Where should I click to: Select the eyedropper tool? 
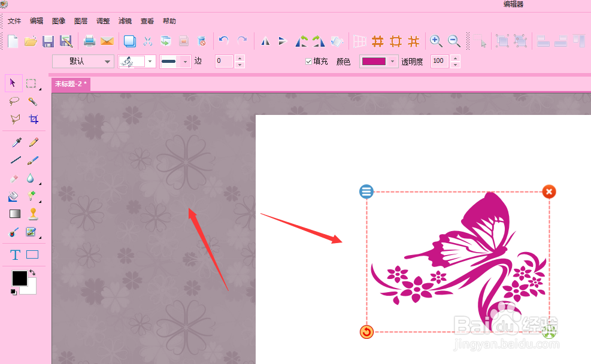click(x=16, y=142)
